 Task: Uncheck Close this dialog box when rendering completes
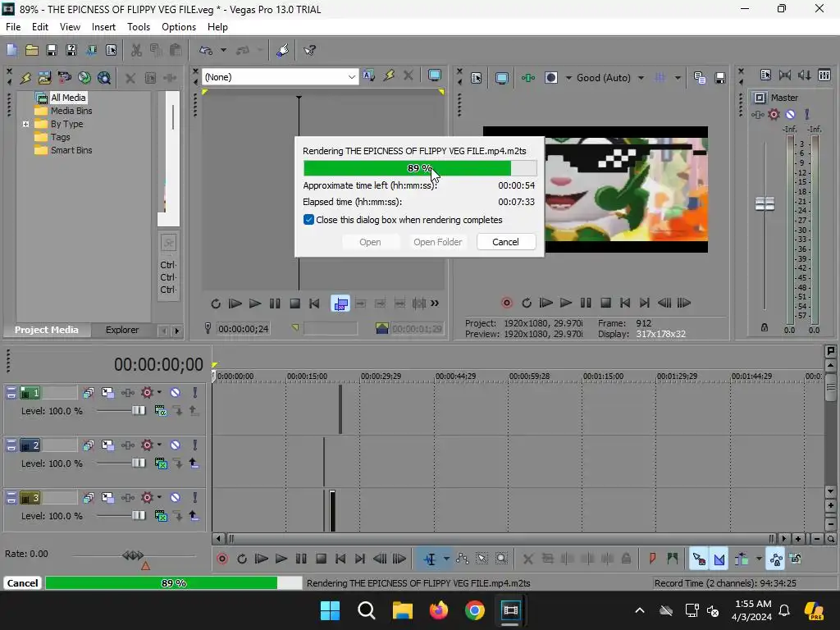[308, 220]
